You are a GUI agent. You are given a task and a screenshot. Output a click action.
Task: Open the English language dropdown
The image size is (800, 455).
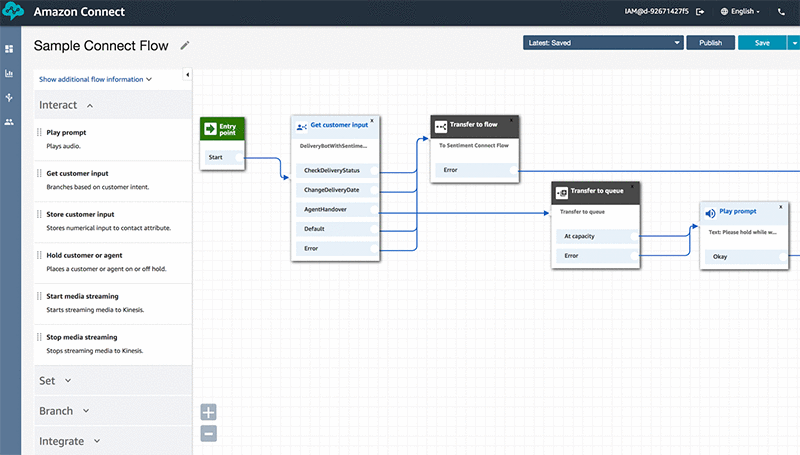click(x=745, y=11)
